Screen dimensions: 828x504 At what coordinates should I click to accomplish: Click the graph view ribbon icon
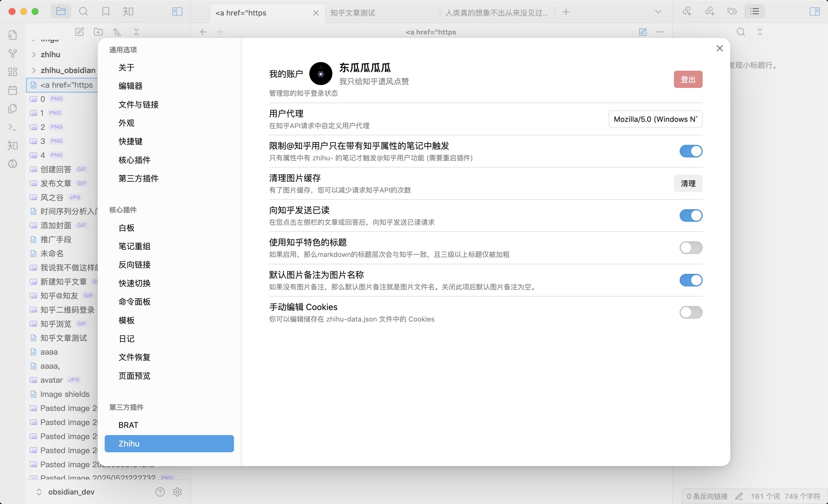[x=12, y=53]
